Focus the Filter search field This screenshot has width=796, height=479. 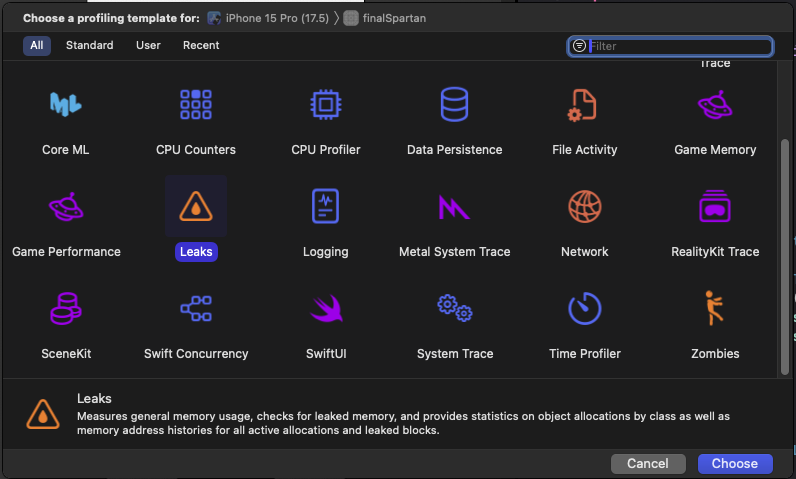[670, 46]
